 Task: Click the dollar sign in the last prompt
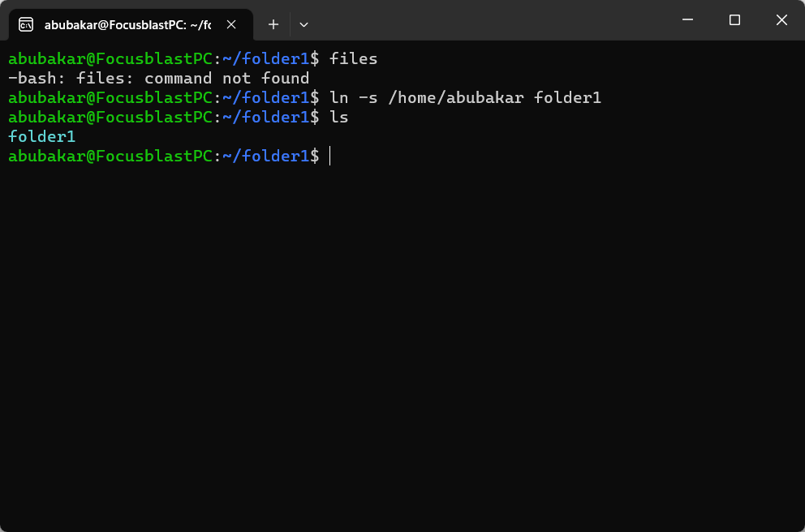pyautogui.click(x=315, y=156)
